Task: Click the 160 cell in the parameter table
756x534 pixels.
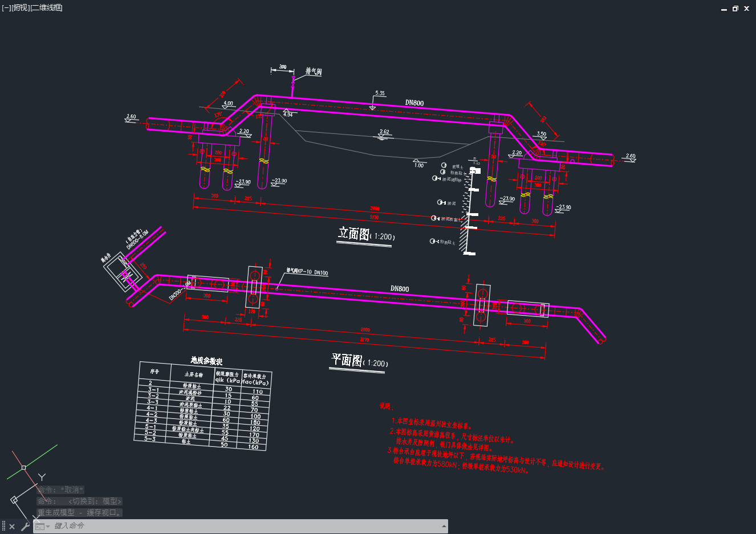Action: click(x=253, y=447)
